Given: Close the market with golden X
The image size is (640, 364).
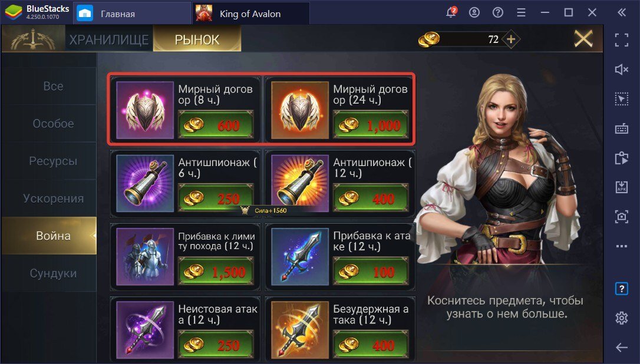Looking at the screenshot, I should point(583,39).
